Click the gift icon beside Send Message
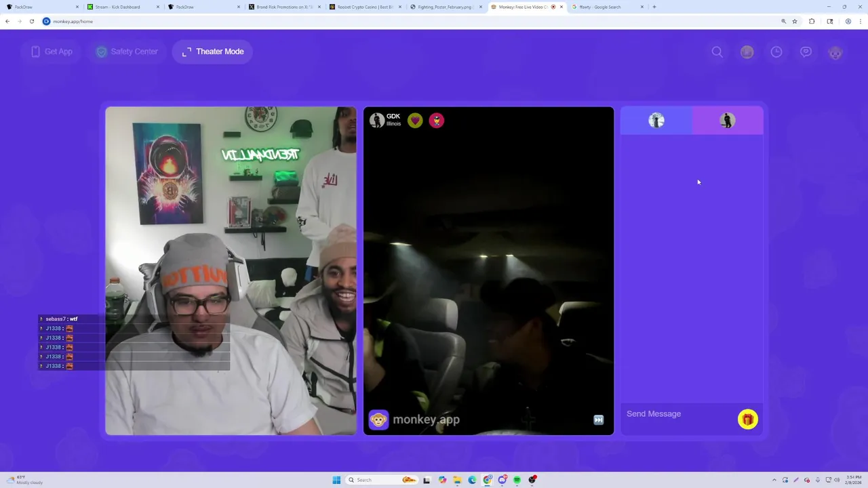The height and width of the screenshot is (488, 868). pos(748,420)
